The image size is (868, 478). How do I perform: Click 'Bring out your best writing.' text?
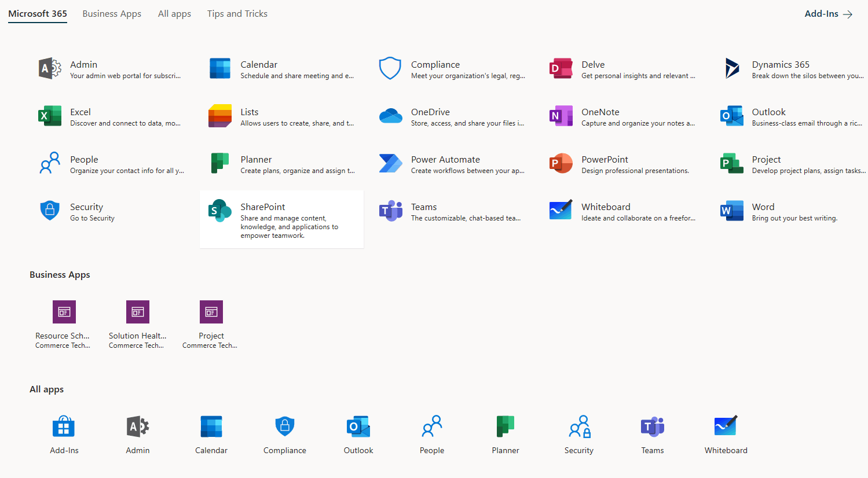[x=794, y=218]
